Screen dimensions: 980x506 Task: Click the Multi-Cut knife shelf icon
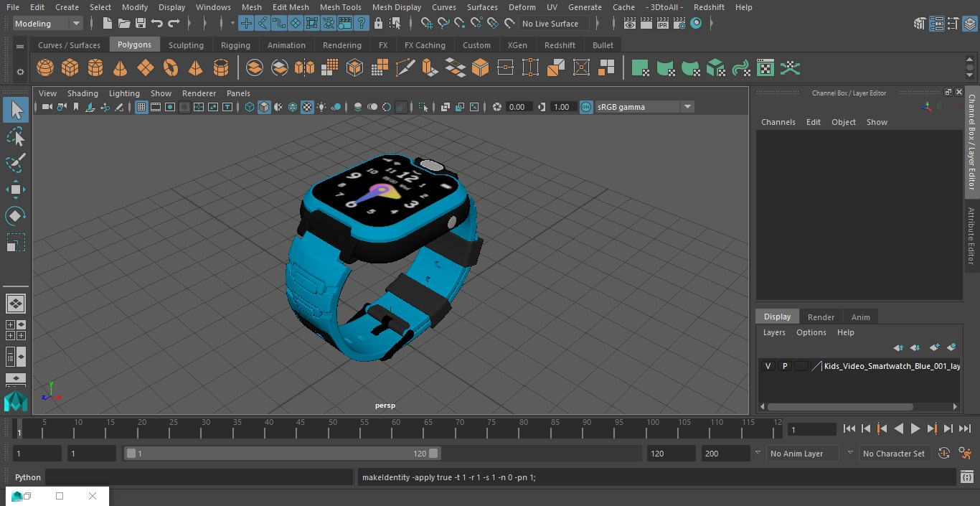click(405, 68)
